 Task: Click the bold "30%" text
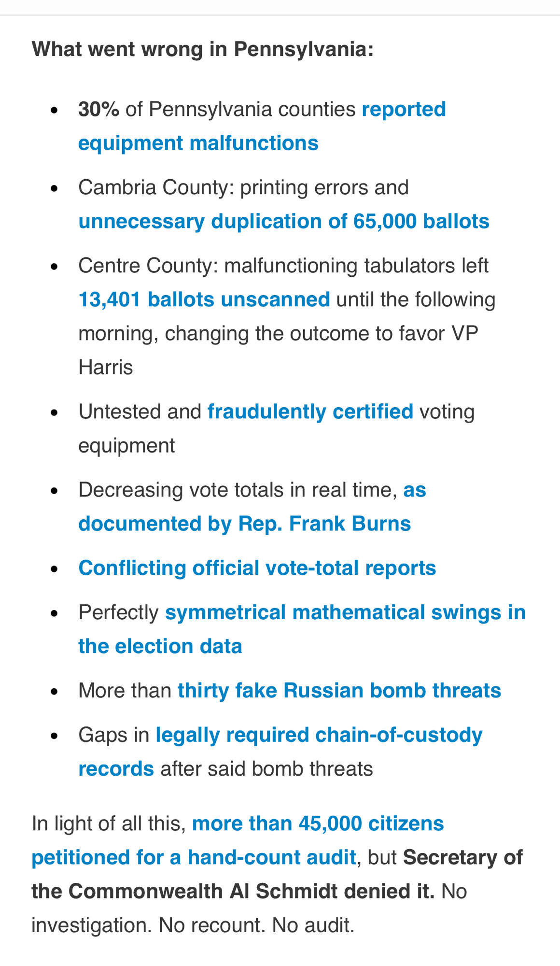[98, 110]
